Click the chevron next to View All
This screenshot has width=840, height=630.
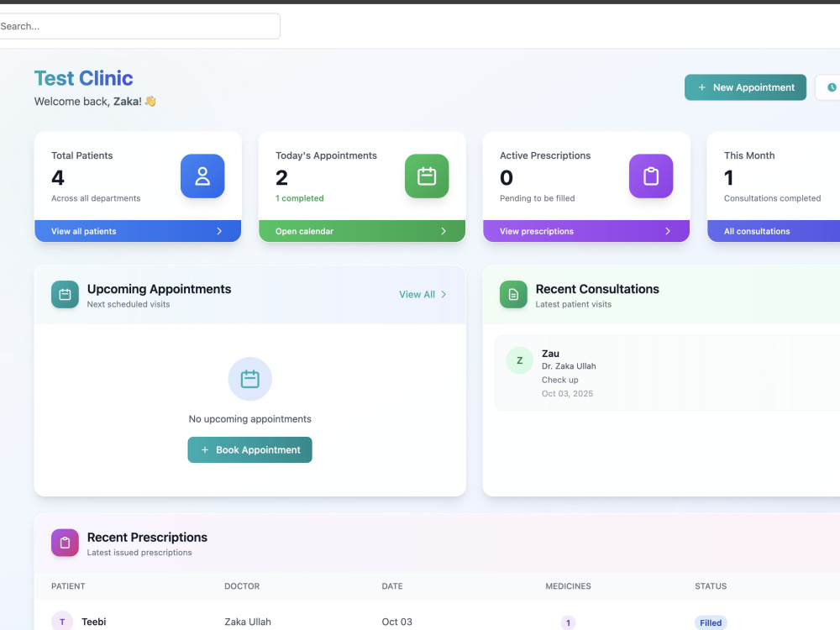point(444,295)
